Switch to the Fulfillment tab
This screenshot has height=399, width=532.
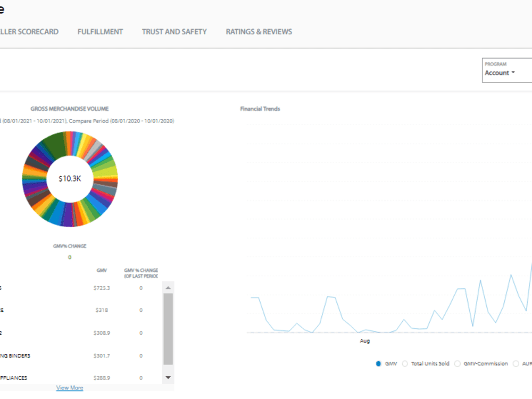[x=100, y=32]
